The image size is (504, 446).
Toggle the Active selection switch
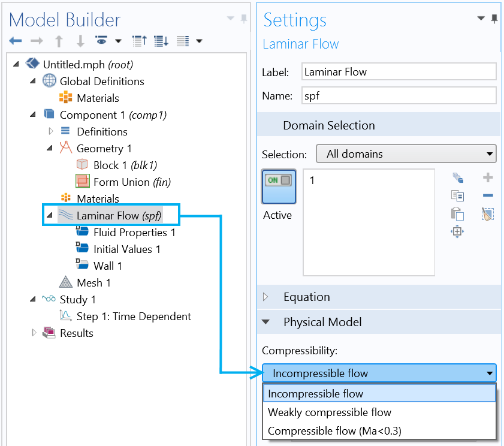(278, 187)
